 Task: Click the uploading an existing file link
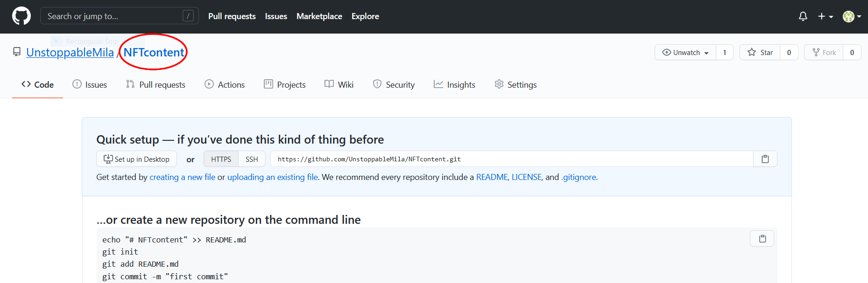tap(273, 177)
